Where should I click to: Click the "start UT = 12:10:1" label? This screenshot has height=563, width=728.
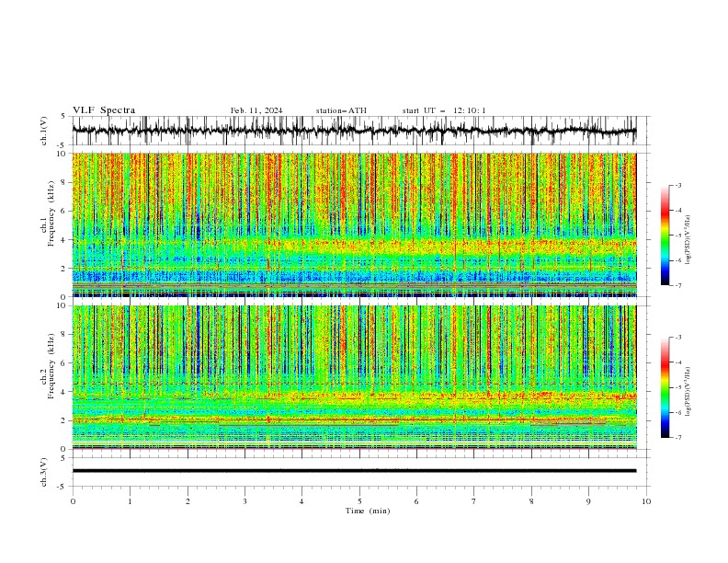444,110
